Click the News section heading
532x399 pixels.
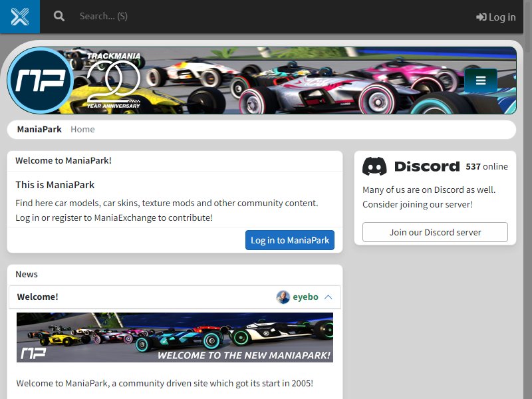point(27,274)
